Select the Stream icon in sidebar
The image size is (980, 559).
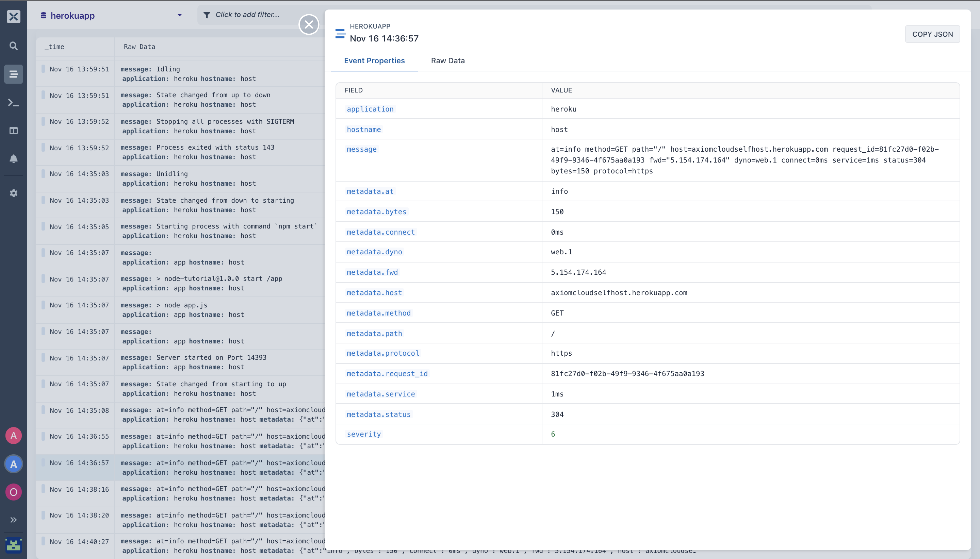click(x=14, y=74)
